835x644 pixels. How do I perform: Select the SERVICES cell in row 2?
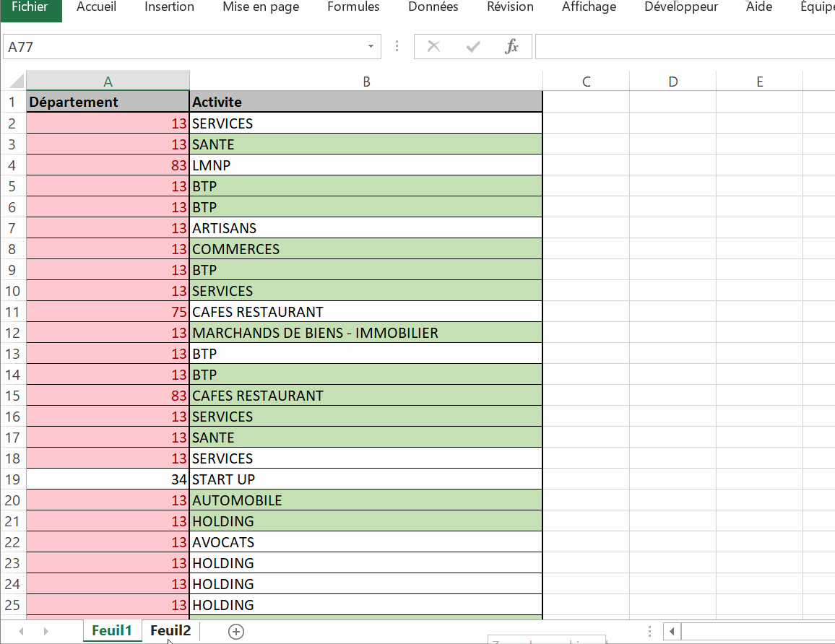coord(366,123)
